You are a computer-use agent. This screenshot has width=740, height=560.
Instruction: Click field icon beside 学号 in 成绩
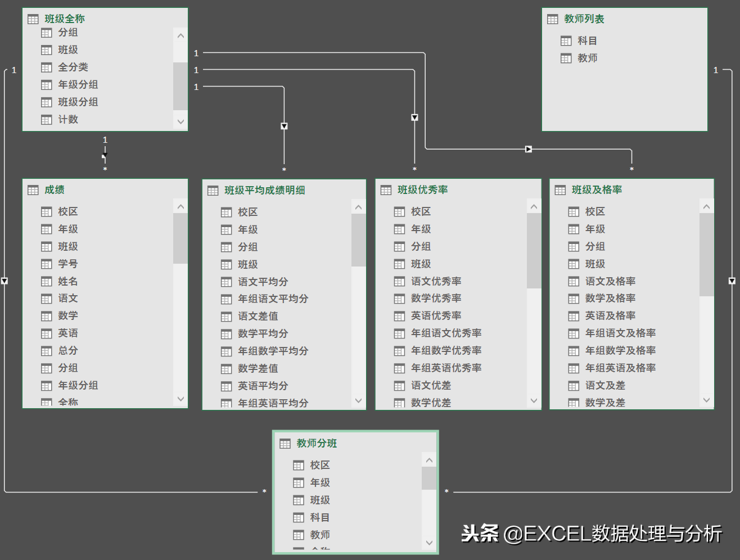[47, 264]
